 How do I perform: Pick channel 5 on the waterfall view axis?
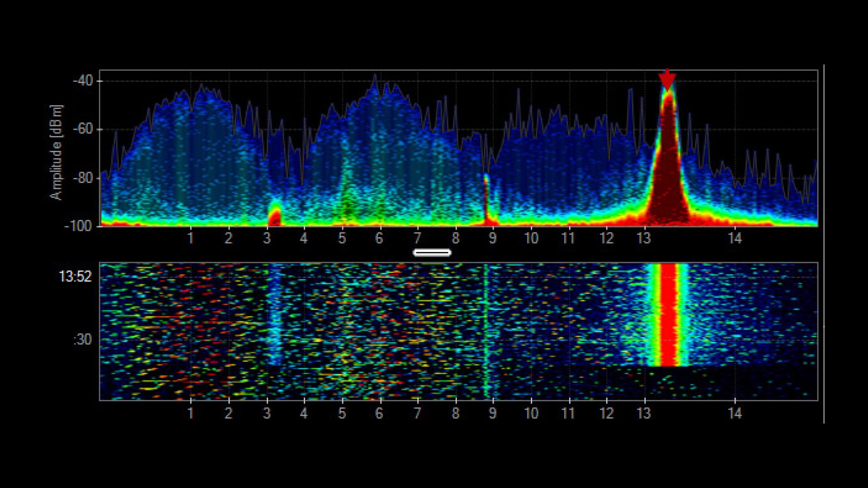click(342, 413)
